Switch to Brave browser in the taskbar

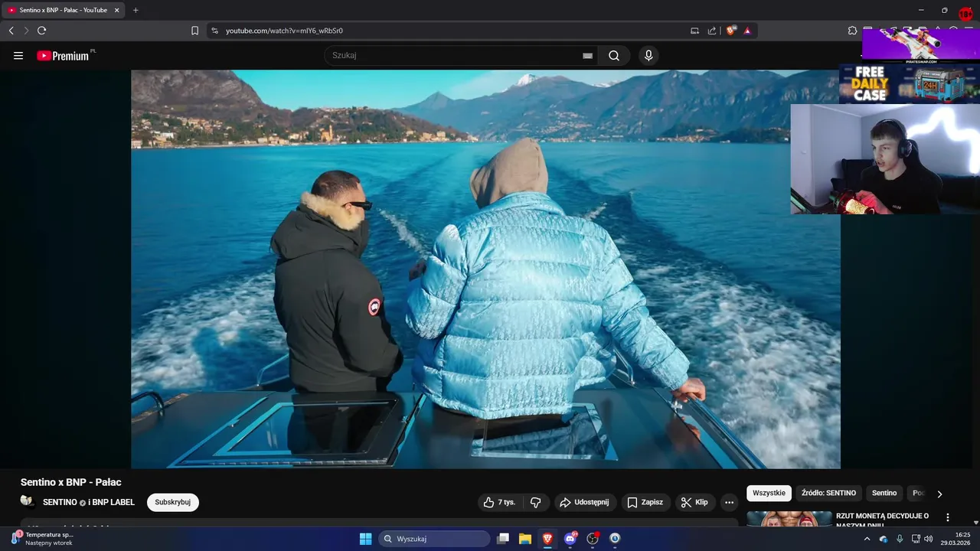pyautogui.click(x=547, y=539)
